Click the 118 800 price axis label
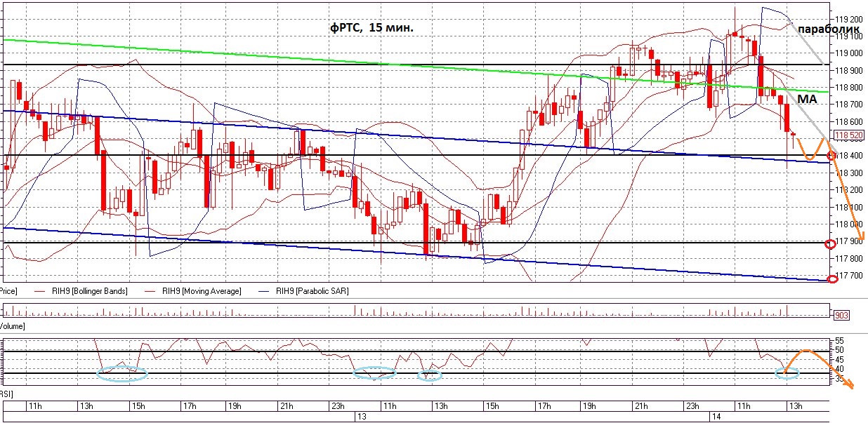Screen dimensions: 868x423 [x=848, y=88]
